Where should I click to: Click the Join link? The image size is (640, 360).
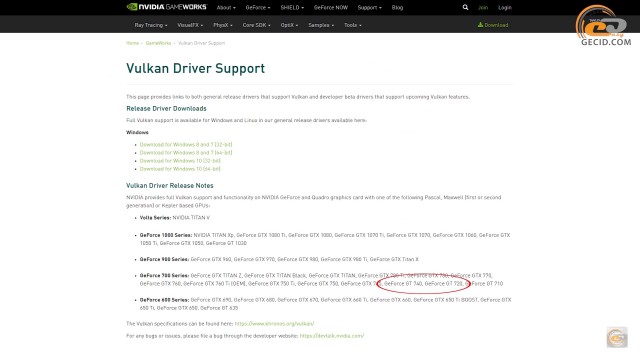click(x=483, y=7)
